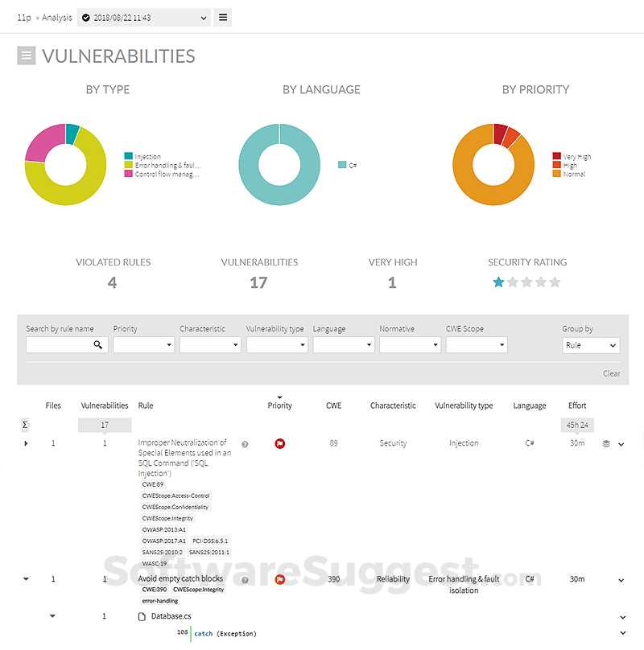Image resolution: width=644 pixels, height=650 pixels.
Task: Click inside the Search by rule name field
Action: (56, 344)
